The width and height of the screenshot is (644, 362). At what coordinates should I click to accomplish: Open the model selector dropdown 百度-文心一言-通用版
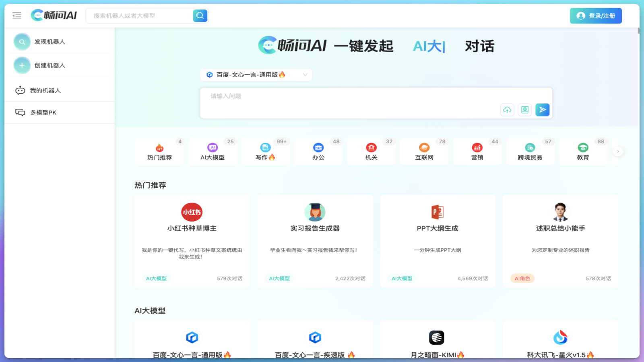click(x=256, y=75)
